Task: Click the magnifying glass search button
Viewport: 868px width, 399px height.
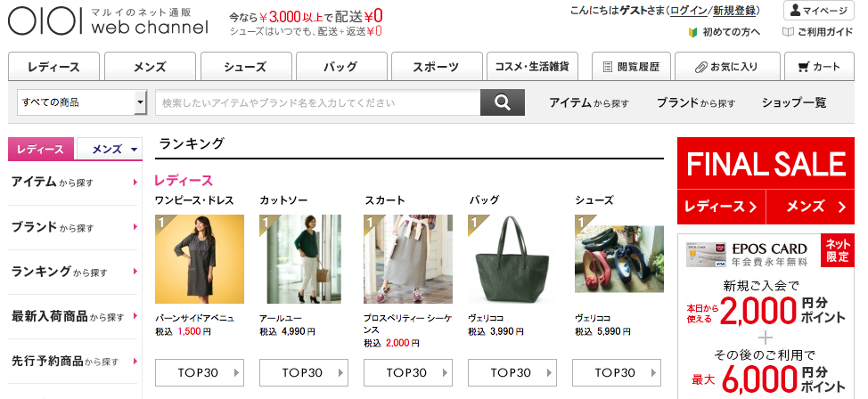Action: (502, 102)
